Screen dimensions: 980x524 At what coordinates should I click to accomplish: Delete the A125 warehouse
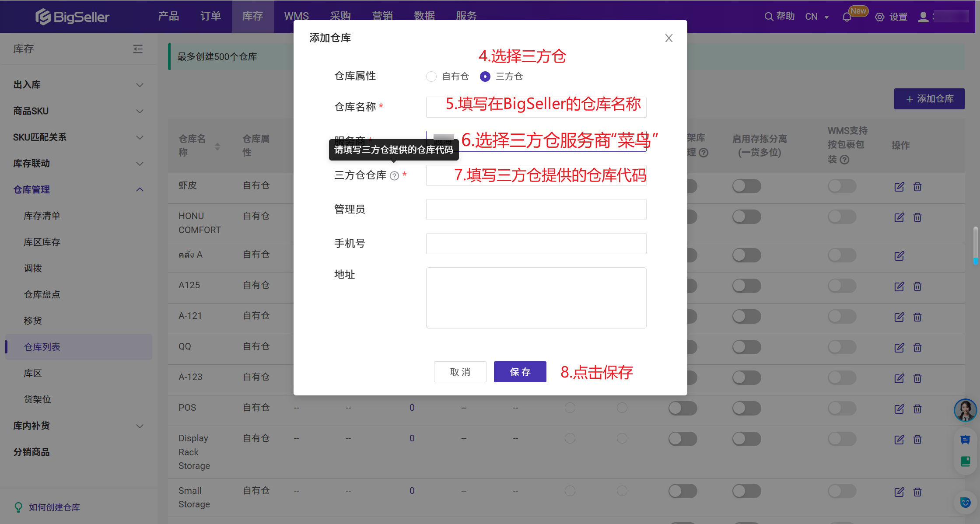point(917,286)
